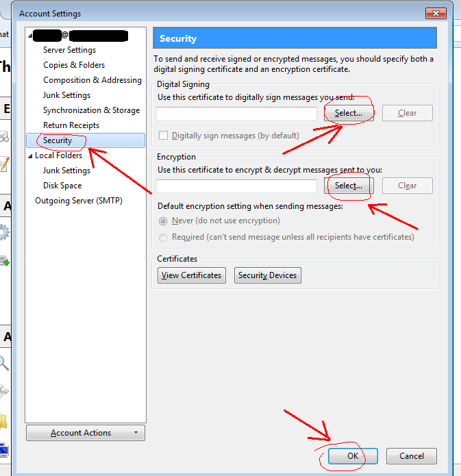This screenshot has height=476, width=461.
Task: Open Composition & Addressing settings
Action: (92, 80)
